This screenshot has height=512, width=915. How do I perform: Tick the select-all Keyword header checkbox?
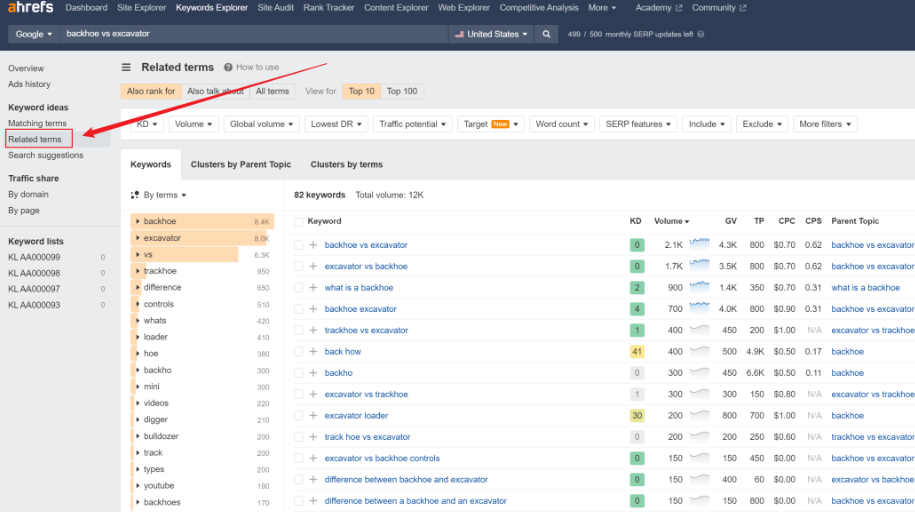coord(299,221)
